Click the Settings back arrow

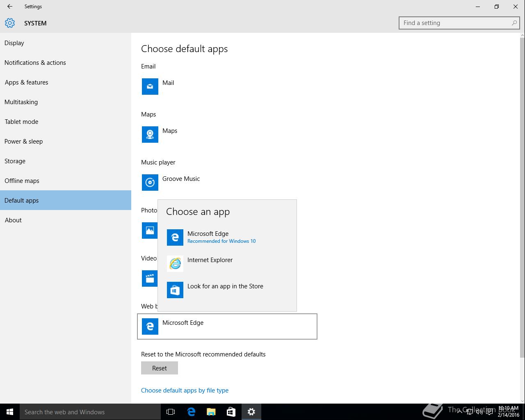point(10,7)
